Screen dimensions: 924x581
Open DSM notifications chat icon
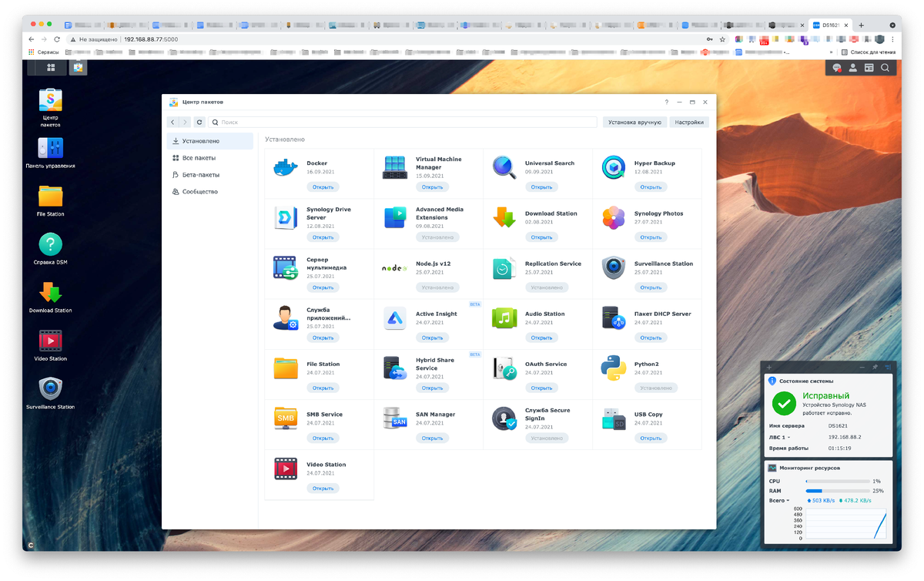pyautogui.click(x=837, y=68)
